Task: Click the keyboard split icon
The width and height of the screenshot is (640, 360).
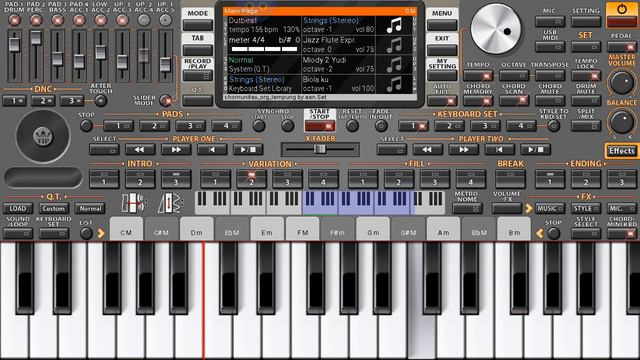Action: click(133, 203)
